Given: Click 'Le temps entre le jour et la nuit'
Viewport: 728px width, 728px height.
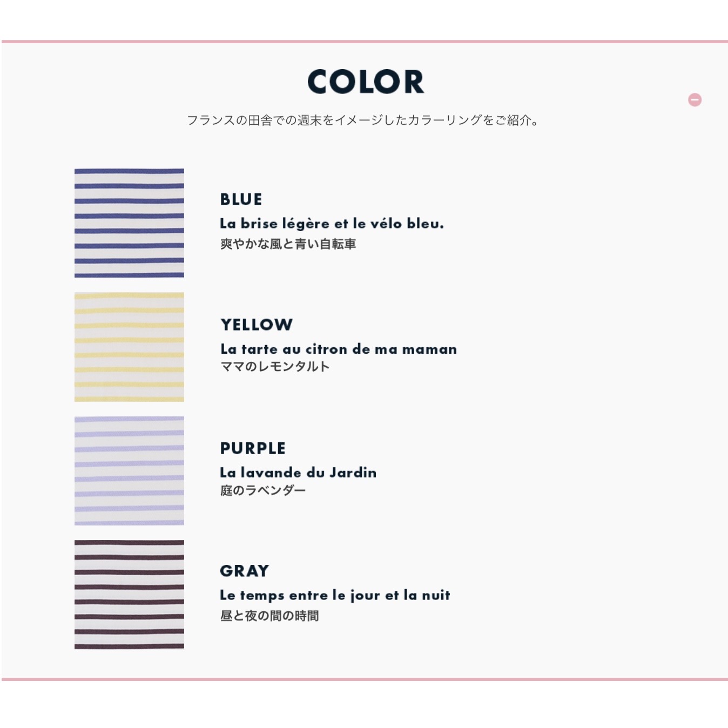Looking at the screenshot, I should click(335, 595).
